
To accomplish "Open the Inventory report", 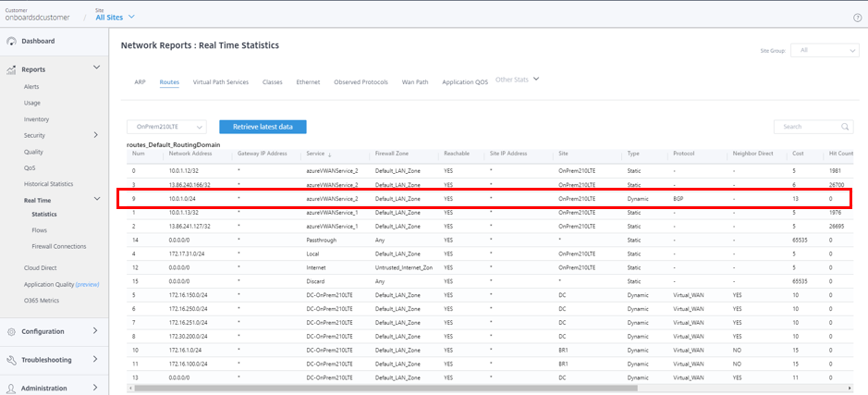I will tap(37, 119).
